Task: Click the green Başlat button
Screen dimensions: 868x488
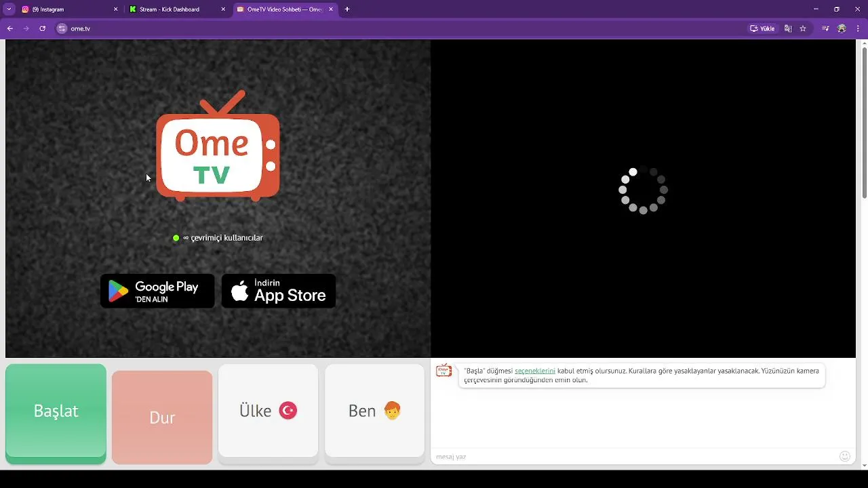Action: [x=56, y=411]
